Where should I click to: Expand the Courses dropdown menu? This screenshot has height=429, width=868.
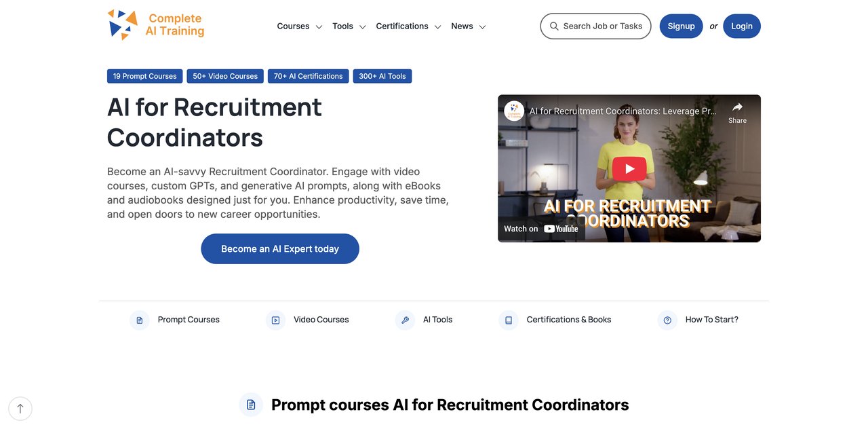299,26
